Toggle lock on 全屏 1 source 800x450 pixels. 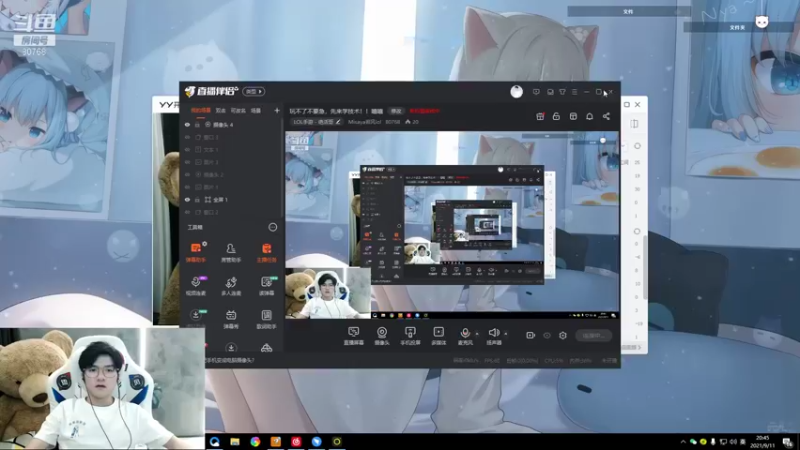[197, 199]
